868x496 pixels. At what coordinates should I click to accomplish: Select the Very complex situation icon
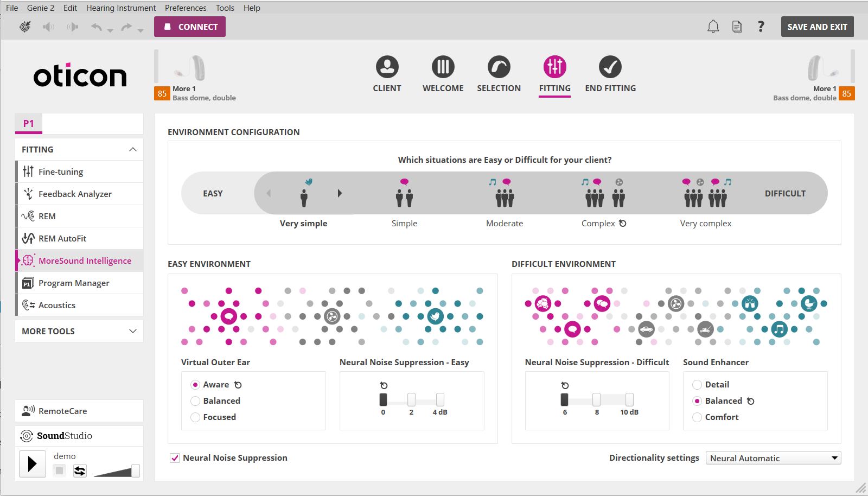click(706, 194)
